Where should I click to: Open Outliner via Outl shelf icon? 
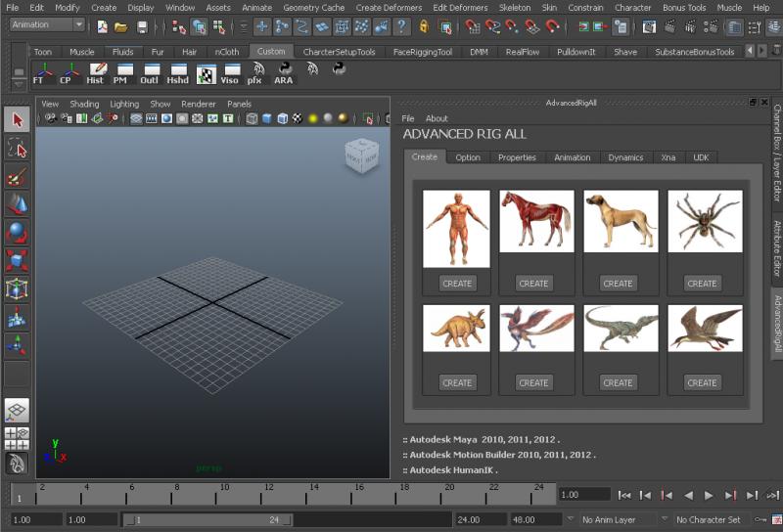(x=151, y=74)
